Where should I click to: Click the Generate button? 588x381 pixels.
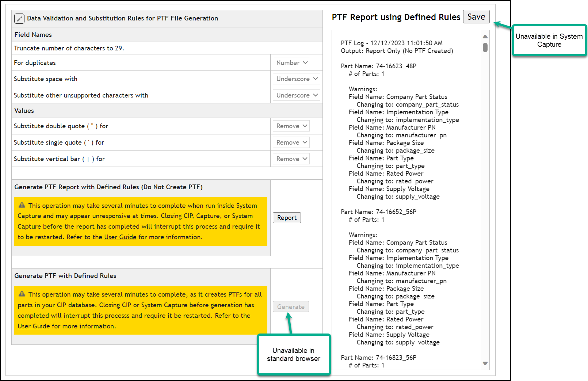click(x=290, y=306)
